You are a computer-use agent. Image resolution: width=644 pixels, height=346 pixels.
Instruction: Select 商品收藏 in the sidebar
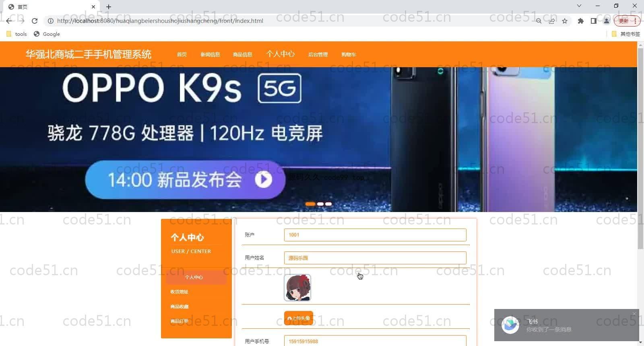[179, 307]
